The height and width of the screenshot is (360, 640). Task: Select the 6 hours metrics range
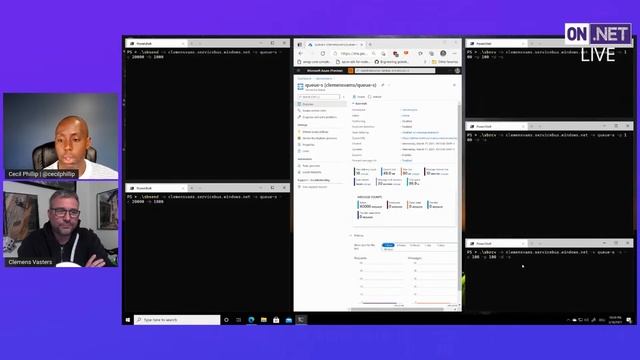point(402,245)
